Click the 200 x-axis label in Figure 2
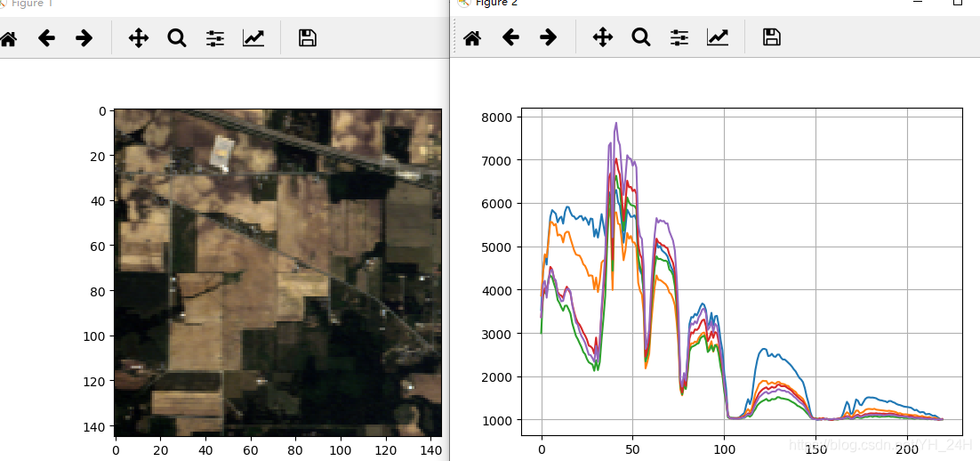This screenshot has height=461, width=980. [x=907, y=449]
